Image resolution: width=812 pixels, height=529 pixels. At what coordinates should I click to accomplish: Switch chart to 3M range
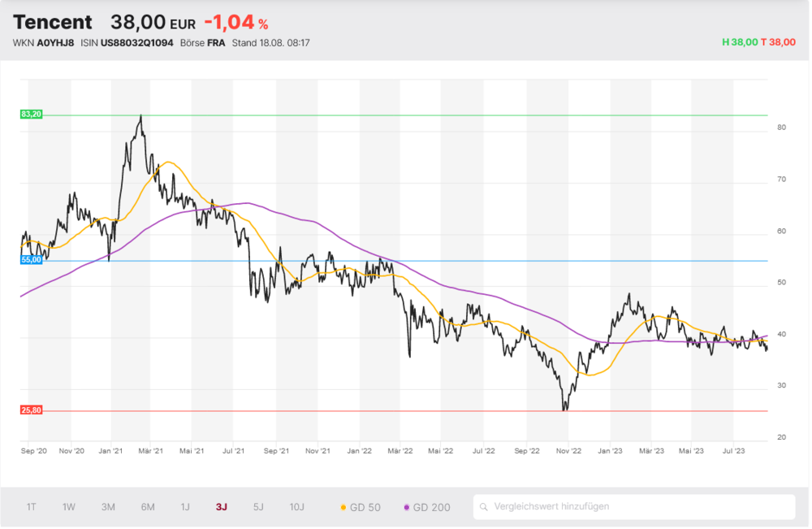[x=108, y=508]
